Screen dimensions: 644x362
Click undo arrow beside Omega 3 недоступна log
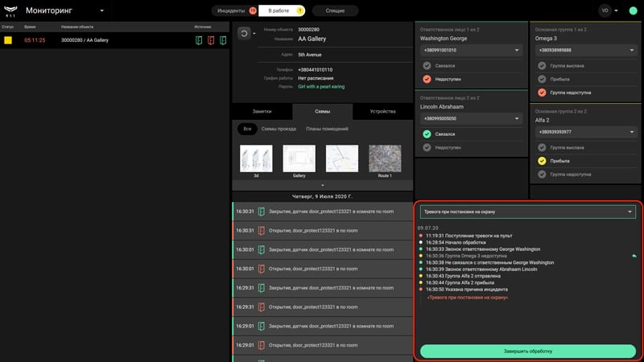pyautogui.click(x=634, y=256)
